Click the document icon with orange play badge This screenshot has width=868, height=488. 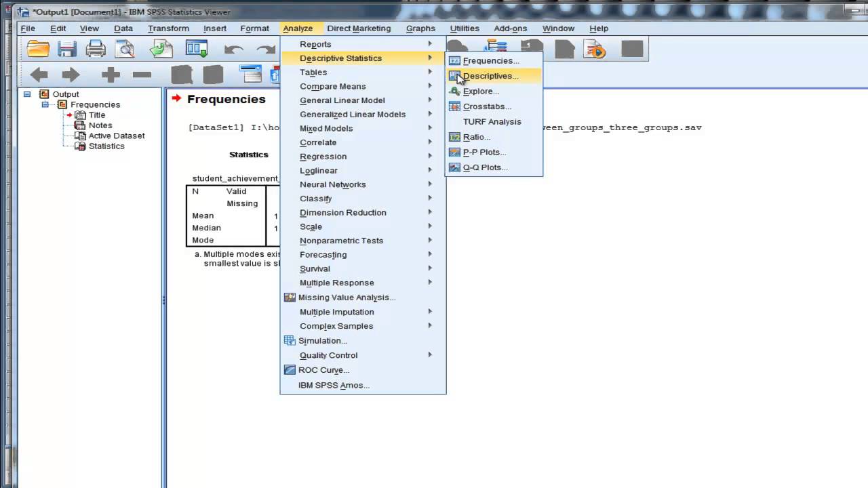[594, 49]
